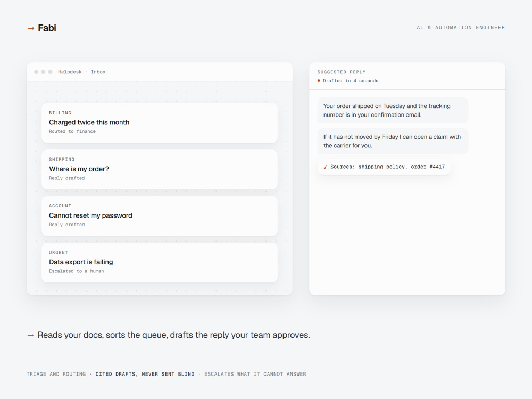Open the 'Where is my order?' ticket
This screenshot has height=399, width=532.
pos(160,169)
